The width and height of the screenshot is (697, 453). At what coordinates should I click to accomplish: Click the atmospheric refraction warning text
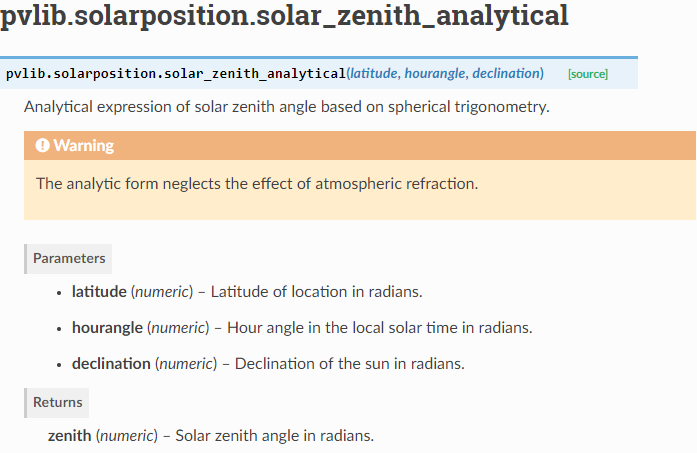click(x=257, y=184)
